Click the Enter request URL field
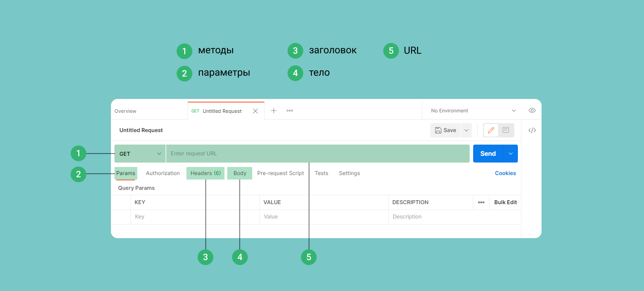Image resolution: width=644 pixels, height=291 pixels. click(318, 154)
